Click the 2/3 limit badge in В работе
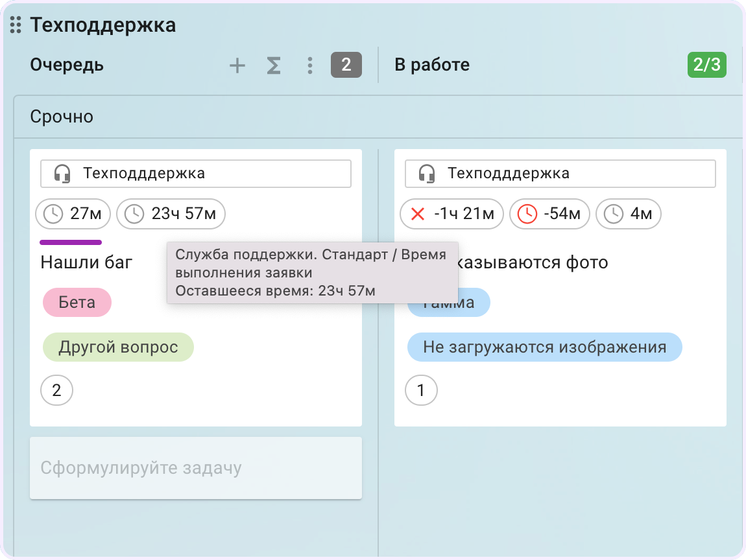Screen dimensions: 746x560 click(x=706, y=65)
